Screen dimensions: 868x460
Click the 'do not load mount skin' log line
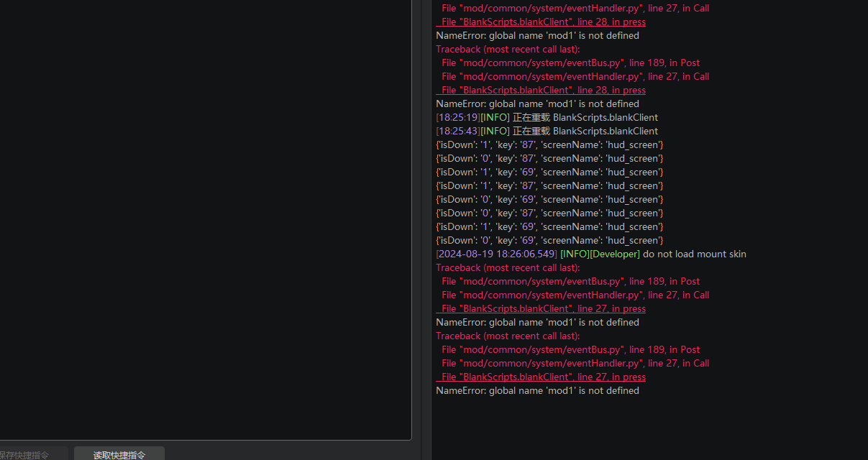point(590,254)
